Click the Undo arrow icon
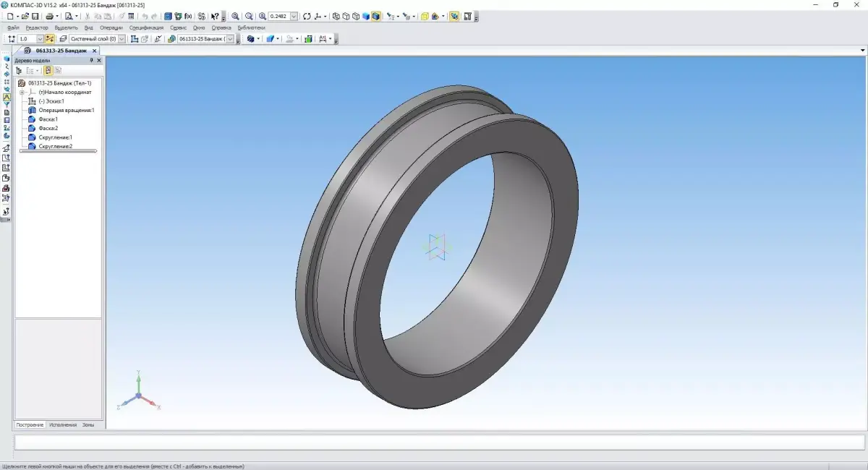 pos(144,16)
